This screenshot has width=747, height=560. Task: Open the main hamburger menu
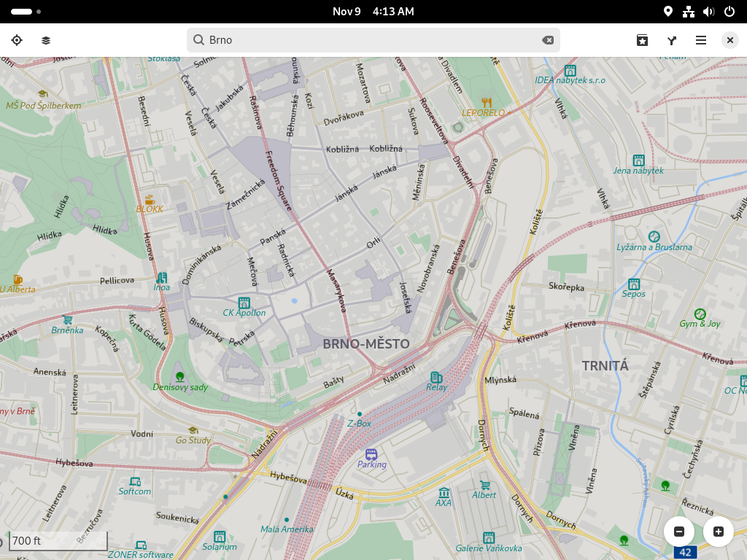701,41
